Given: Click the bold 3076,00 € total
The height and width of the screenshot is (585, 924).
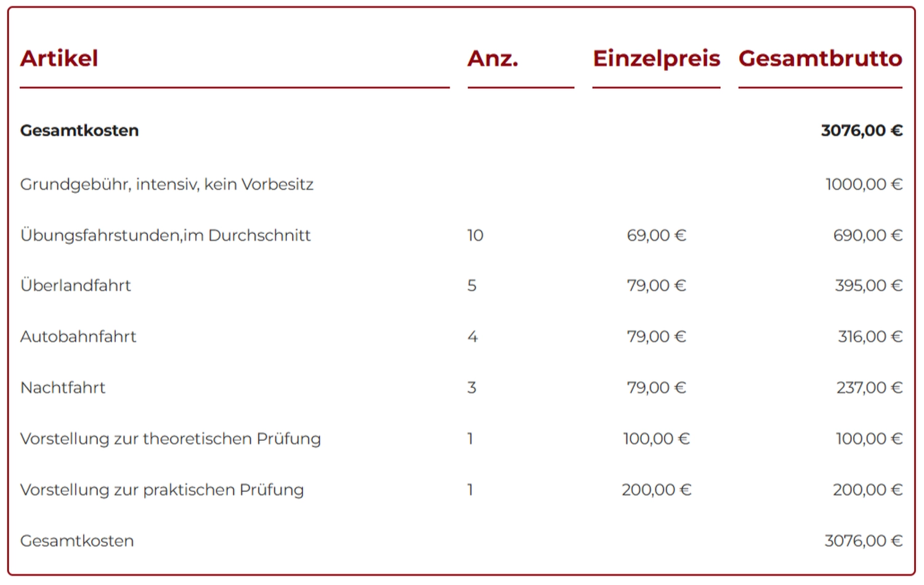Looking at the screenshot, I should pyautogui.click(x=861, y=131).
